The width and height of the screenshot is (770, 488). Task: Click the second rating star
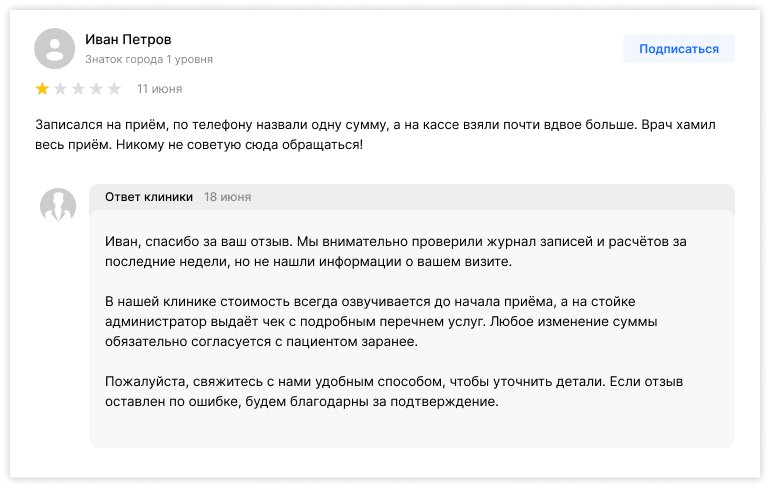click(x=60, y=89)
